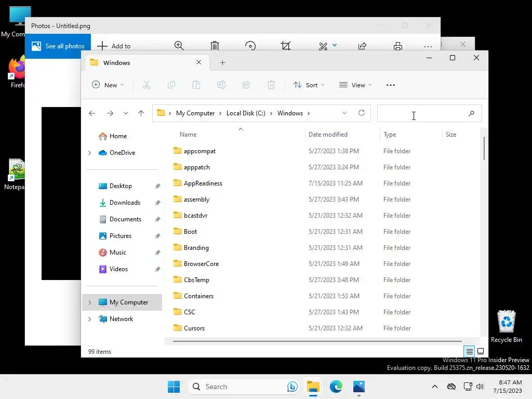Screen dimensions: 532x399
Task: Open the View dropdown menu
Action: (x=355, y=85)
